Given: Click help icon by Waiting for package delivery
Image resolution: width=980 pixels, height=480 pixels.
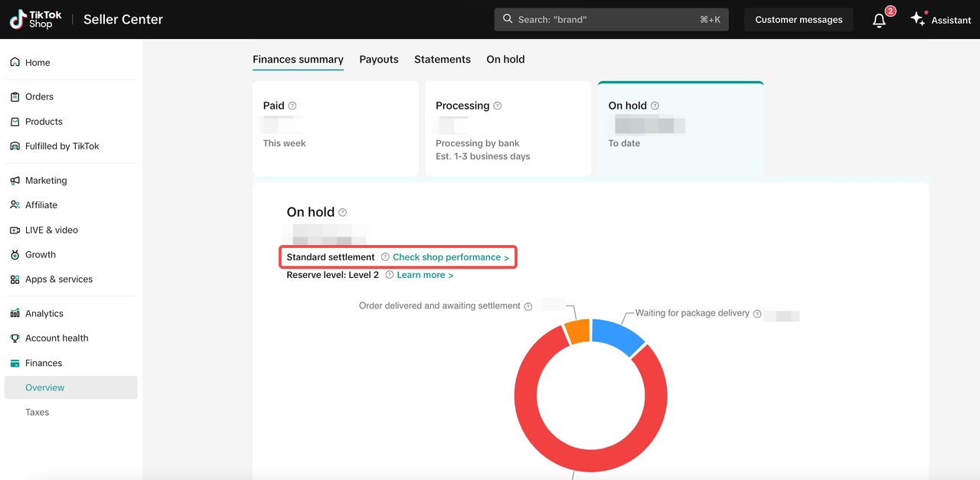Looking at the screenshot, I should click(x=757, y=314).
